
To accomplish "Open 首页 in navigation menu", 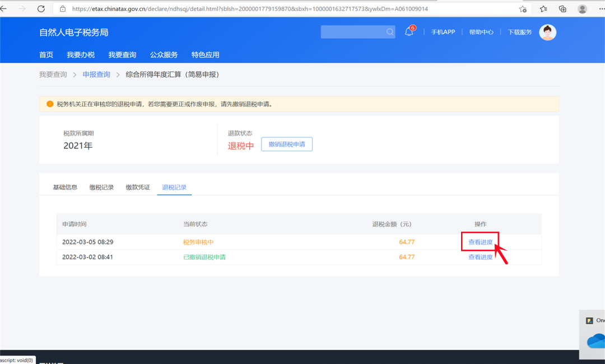I will (46, 55).
